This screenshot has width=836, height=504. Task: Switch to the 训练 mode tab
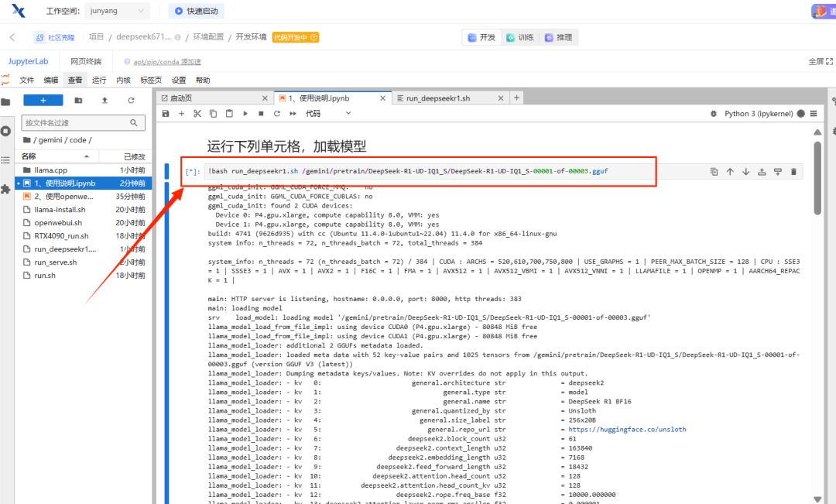(x=520, y=37)
